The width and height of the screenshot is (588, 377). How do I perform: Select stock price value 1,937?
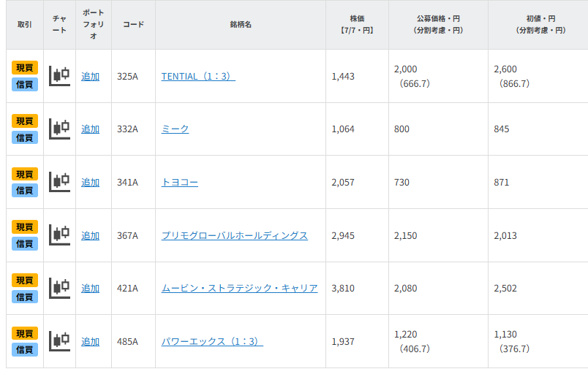(x=343, y=342)
